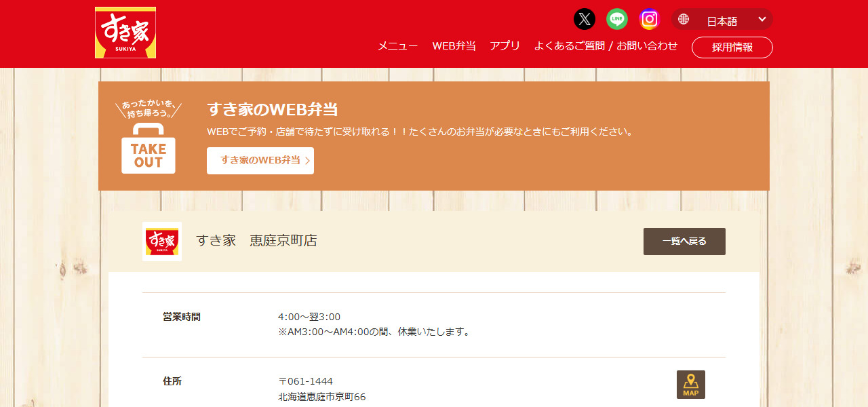Click the note ※AM3:00～AM4:00の間、休業いたします。
868x407 pixels.
click(374, 332)
